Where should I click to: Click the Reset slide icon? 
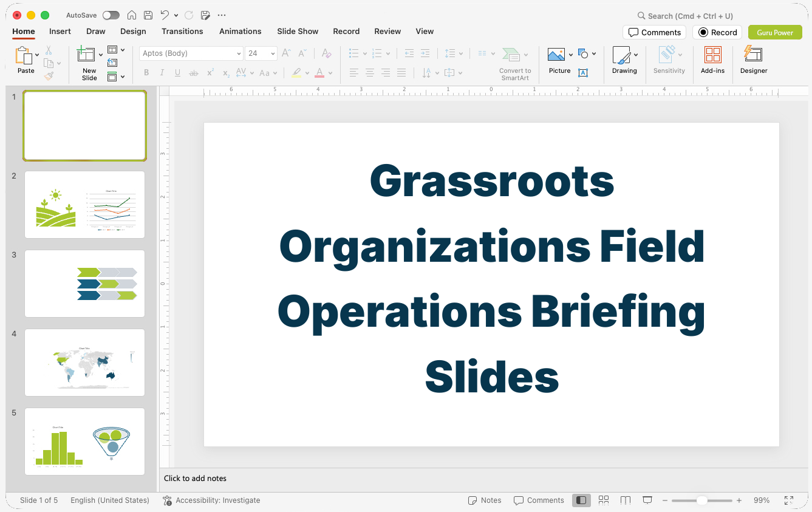point(112,63)
